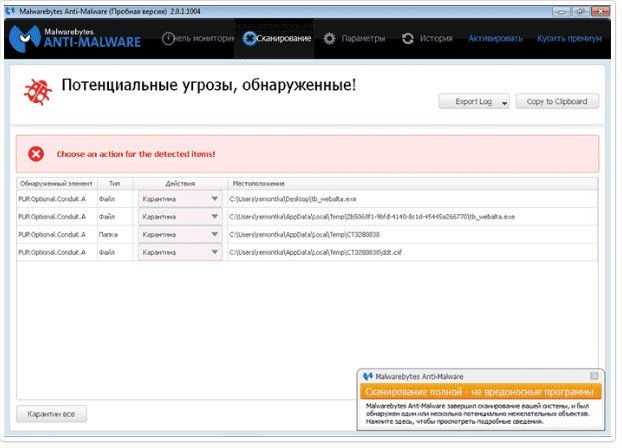Click the red X alert icon

36,154
